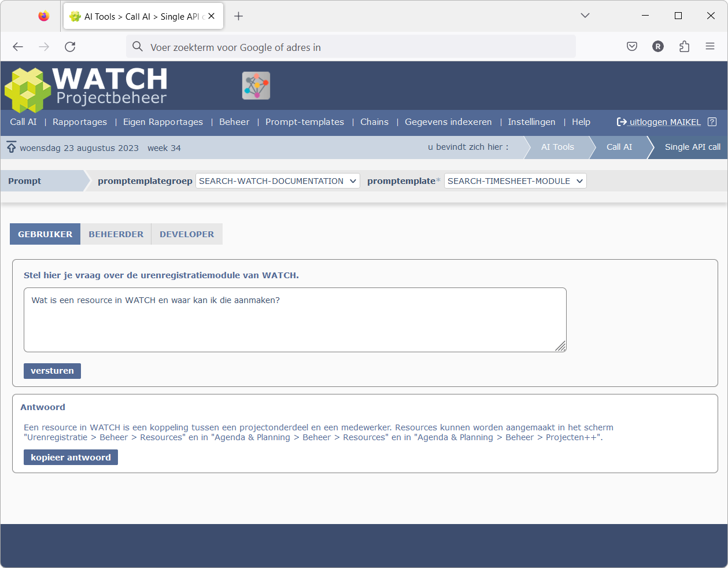Open the Pocket save icon
The width and height of the screenshot is (728, 568).
pyautogui.click(x=632, y=47)
